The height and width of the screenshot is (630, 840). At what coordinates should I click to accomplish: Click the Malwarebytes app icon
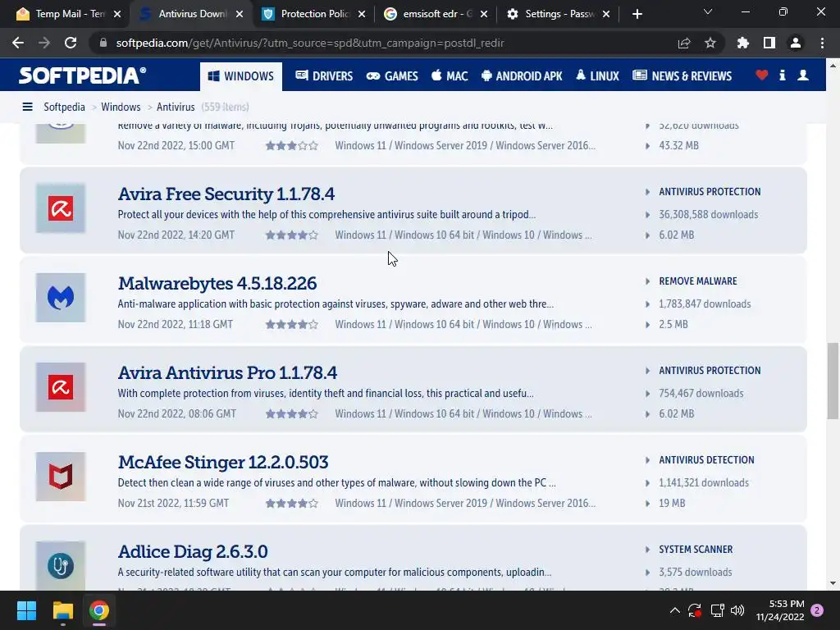point(61,298)
